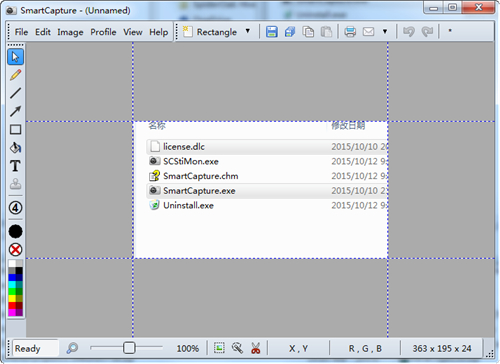Click the X , Y coordinates field
This screenshot has height=364, width=500.
coord(298,349)
